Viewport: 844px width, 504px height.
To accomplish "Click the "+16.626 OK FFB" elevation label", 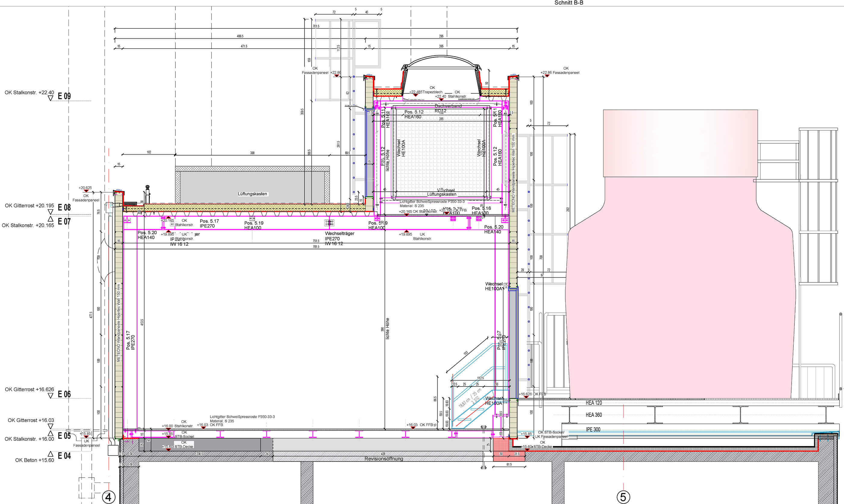I will 532,394.
